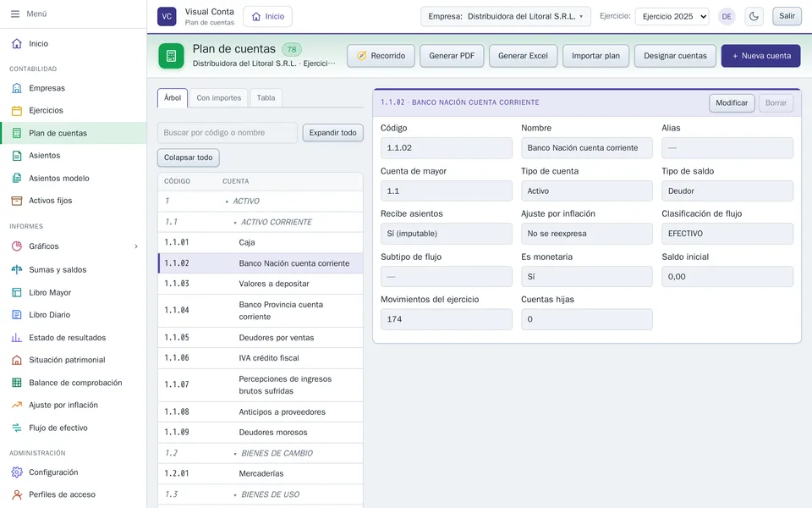Screen dimensions: 812x508
Task: Click the Estado de resultados chart icon
Action: click(x=17, y=338)
